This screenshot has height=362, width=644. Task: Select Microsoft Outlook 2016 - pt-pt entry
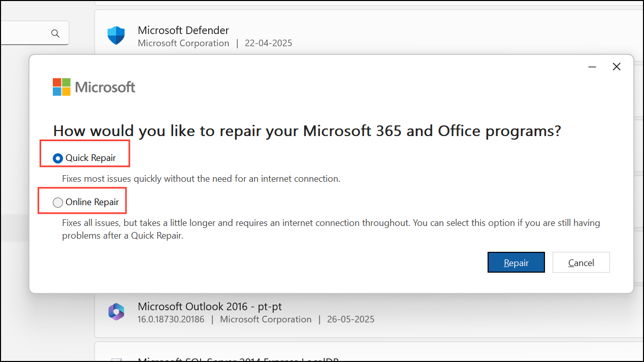tap(369, 313)
